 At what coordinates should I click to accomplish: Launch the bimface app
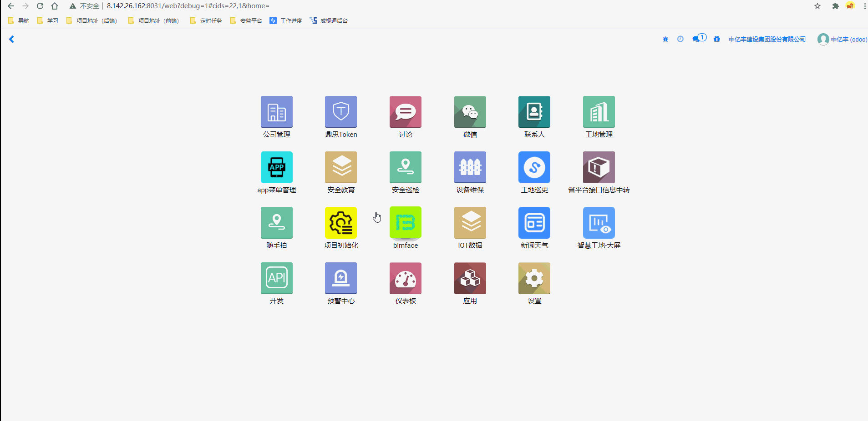tap(406, 223)
